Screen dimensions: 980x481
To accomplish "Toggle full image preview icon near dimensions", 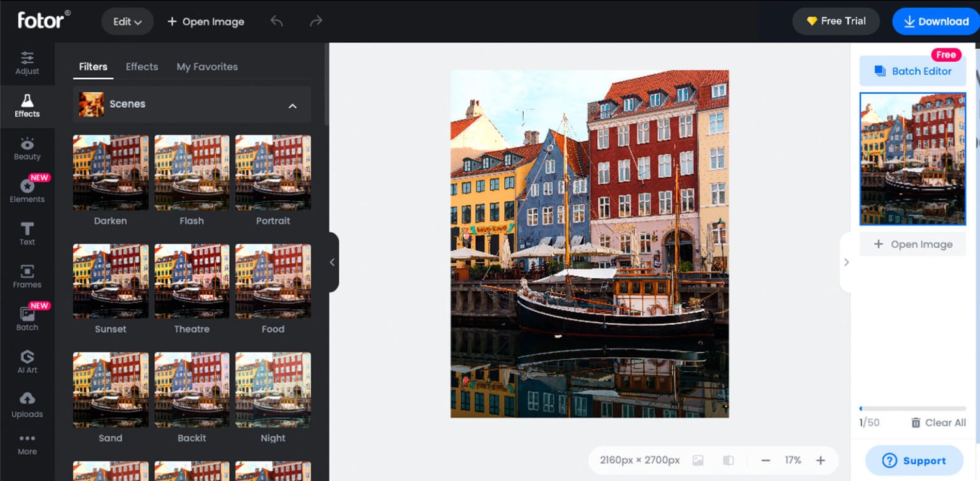I will [697, 460].
